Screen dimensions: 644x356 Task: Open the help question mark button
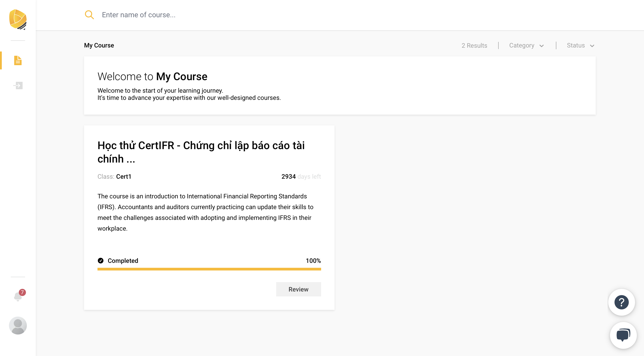(x=621, y=302)
